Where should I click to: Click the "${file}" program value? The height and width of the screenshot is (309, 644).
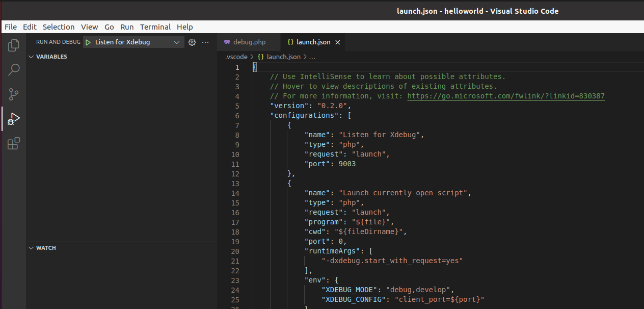pos(370,222)
